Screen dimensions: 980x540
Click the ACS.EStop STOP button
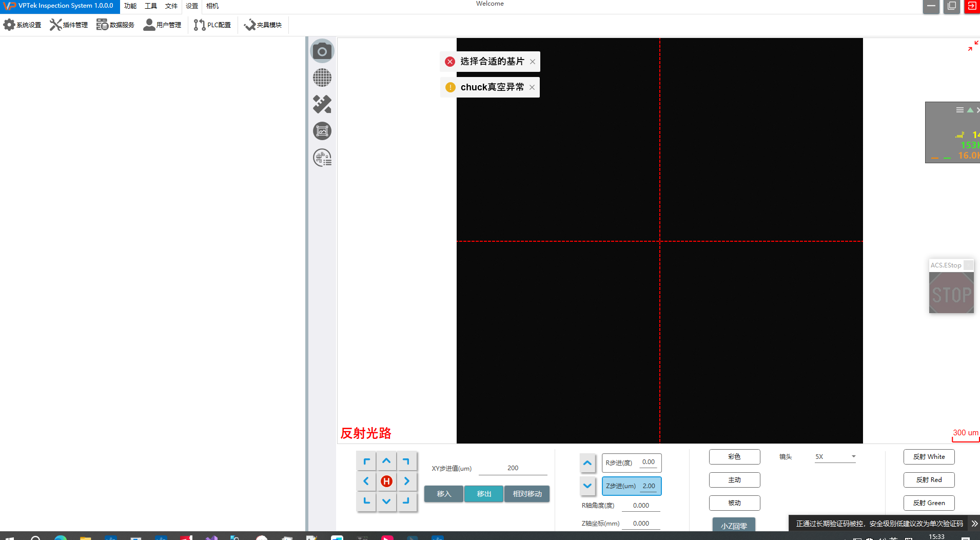coord(951,293)
